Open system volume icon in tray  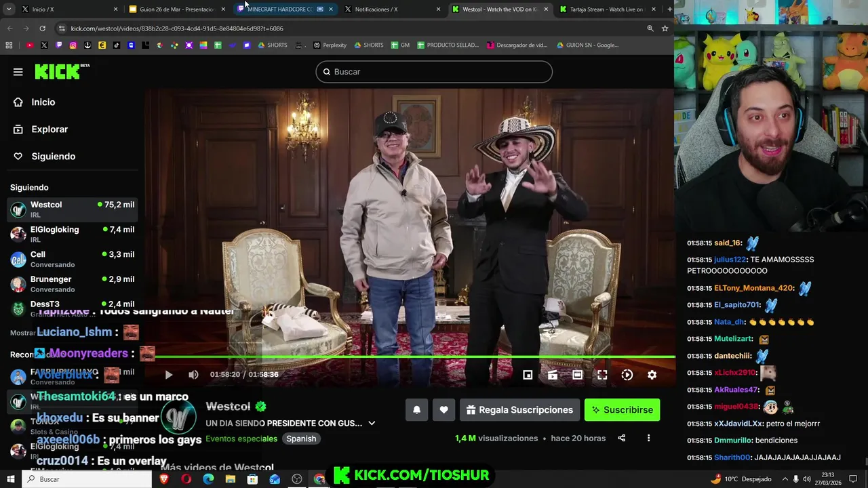tap(806, 479)
